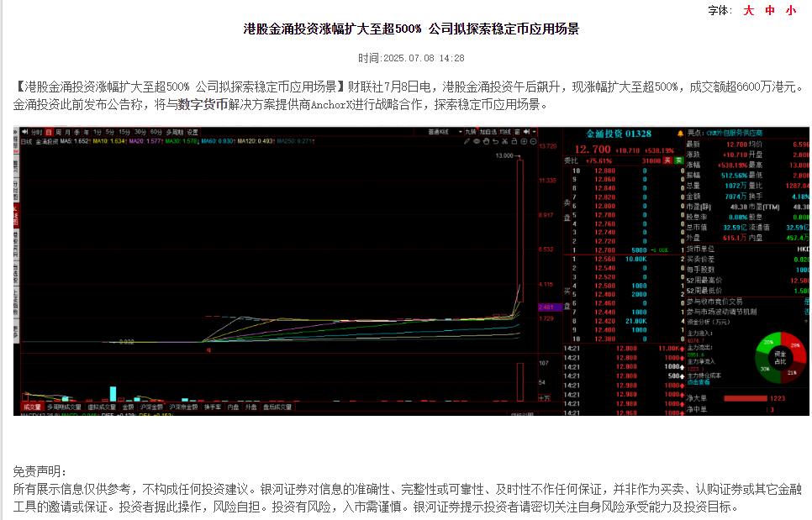Viewport: 812px width, 520px height.
Task: Select the 周 weekly period
Action: click(59, 132)
